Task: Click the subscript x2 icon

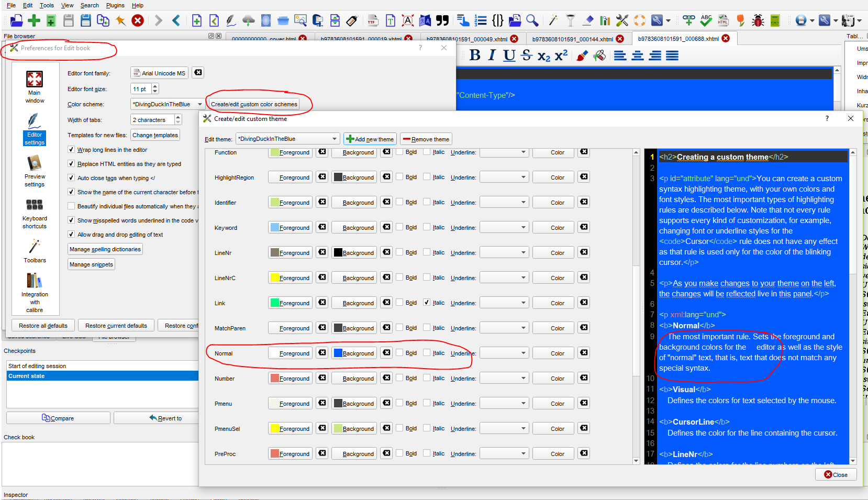Action: pyautogui.click(x=544, y=56)
